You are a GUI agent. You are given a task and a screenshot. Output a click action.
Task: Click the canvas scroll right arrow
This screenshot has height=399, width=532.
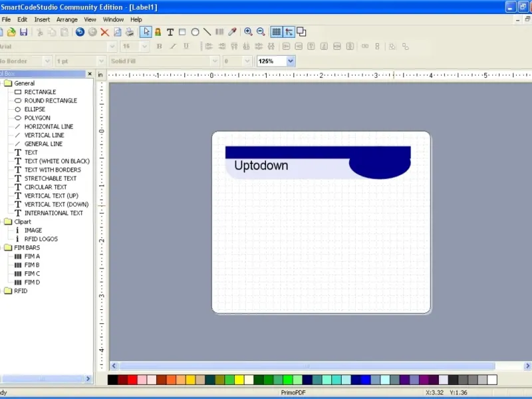(x=527, y=366)
